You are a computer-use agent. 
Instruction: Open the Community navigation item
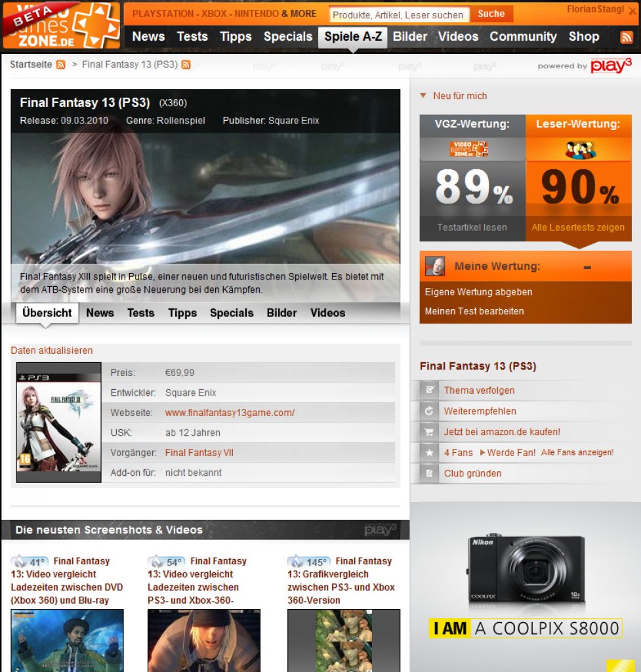pos(523,37)
